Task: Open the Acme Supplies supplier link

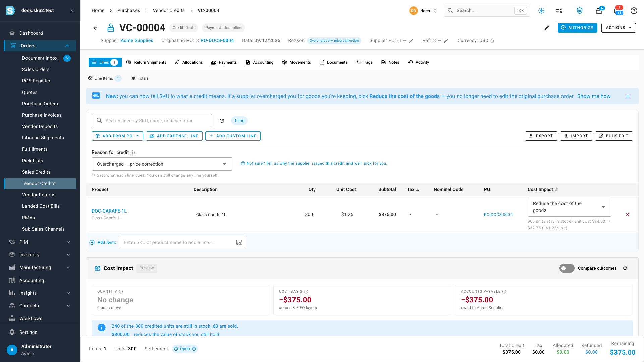Action: pos(137,41)
